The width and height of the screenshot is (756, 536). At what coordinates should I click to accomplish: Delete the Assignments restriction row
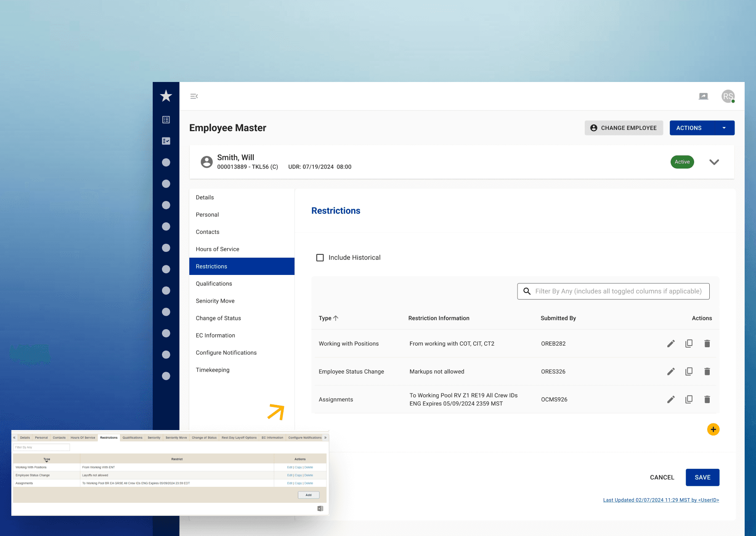pos(707,399)
